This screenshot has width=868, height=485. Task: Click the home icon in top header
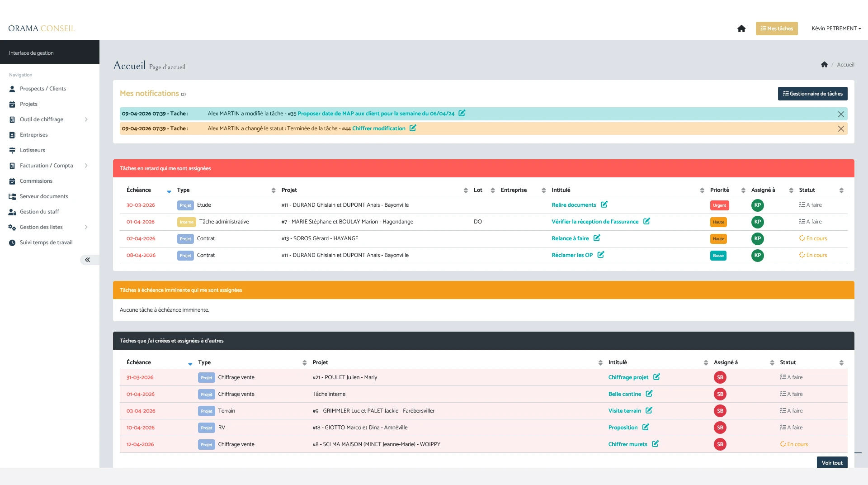point(741,29)
